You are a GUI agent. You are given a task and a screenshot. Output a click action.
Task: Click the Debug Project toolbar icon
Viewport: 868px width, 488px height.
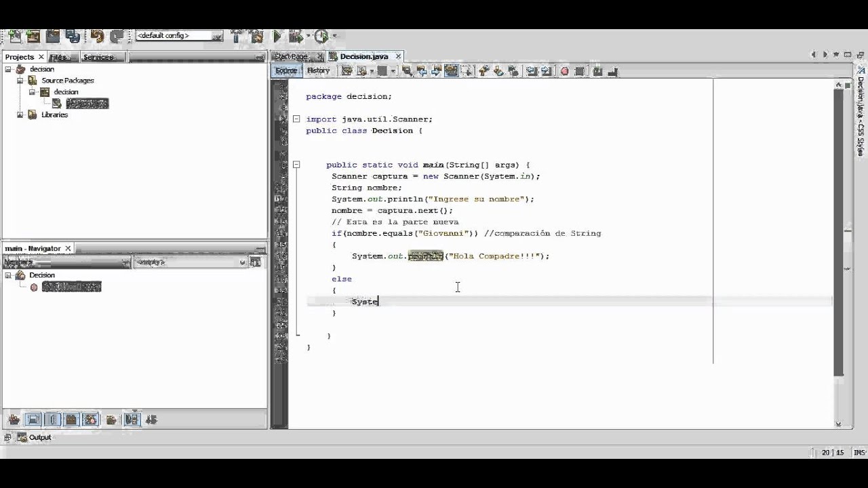pos(296,36)
